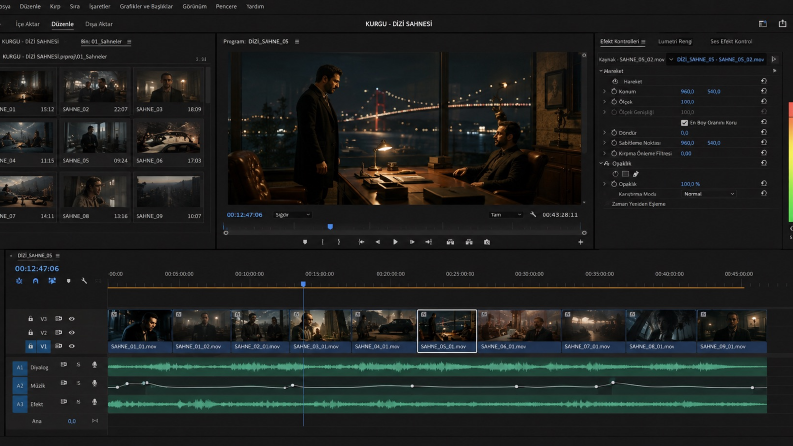Open the İşaretler menu
Screen dimensions: 793x446
(x=100, y=7)
